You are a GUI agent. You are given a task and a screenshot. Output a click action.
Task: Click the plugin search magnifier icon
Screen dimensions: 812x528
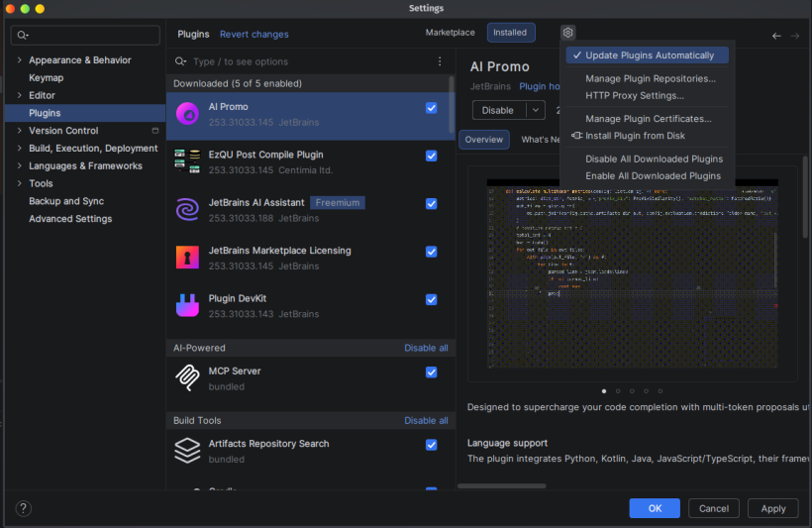point(180,61)
